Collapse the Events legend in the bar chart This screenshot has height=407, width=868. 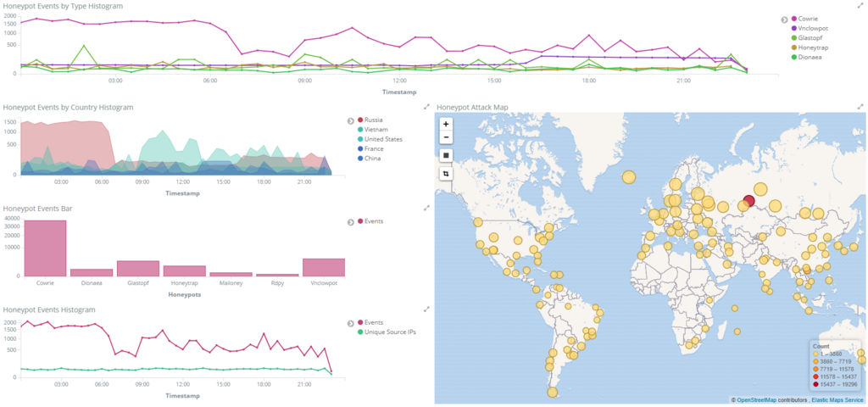pos(350,221)
